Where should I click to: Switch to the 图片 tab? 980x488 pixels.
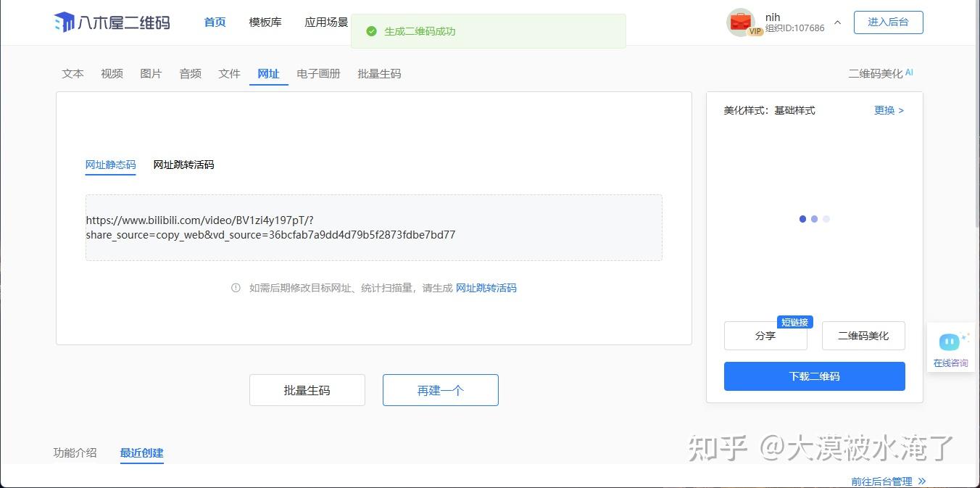tap(151, 74)
